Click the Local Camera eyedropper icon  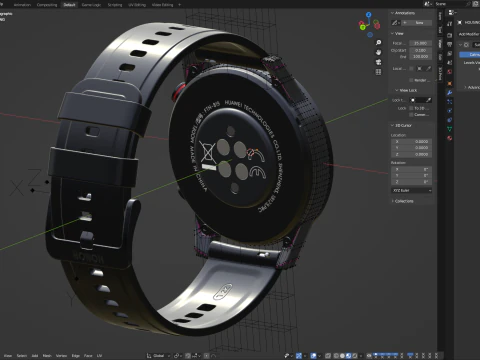coord(429,69)
